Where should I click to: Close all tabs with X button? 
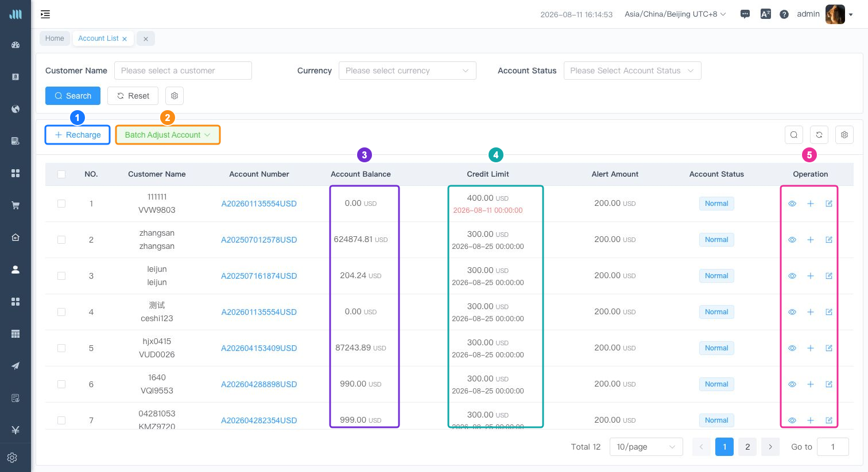(146, 39)
